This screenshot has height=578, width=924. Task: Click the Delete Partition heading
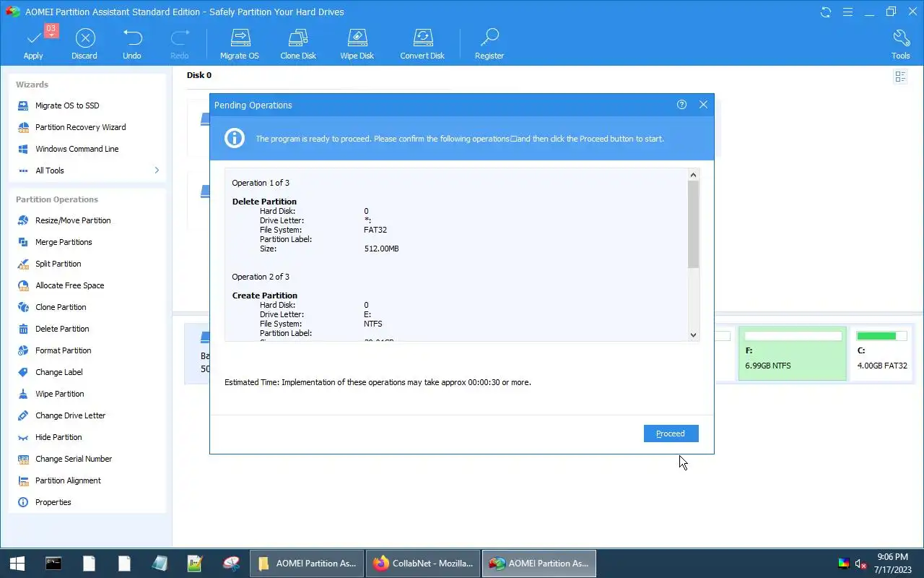(264, 202)
